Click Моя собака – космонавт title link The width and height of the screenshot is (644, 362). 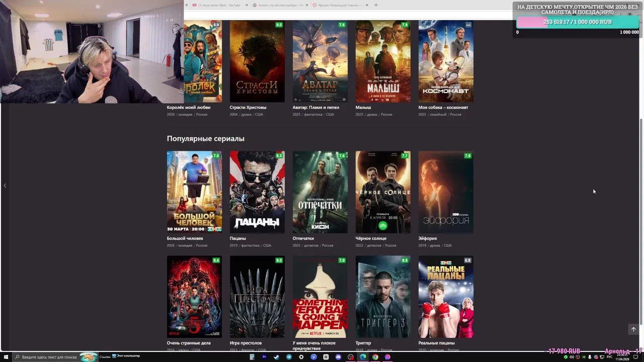click(x=443, y=107)
